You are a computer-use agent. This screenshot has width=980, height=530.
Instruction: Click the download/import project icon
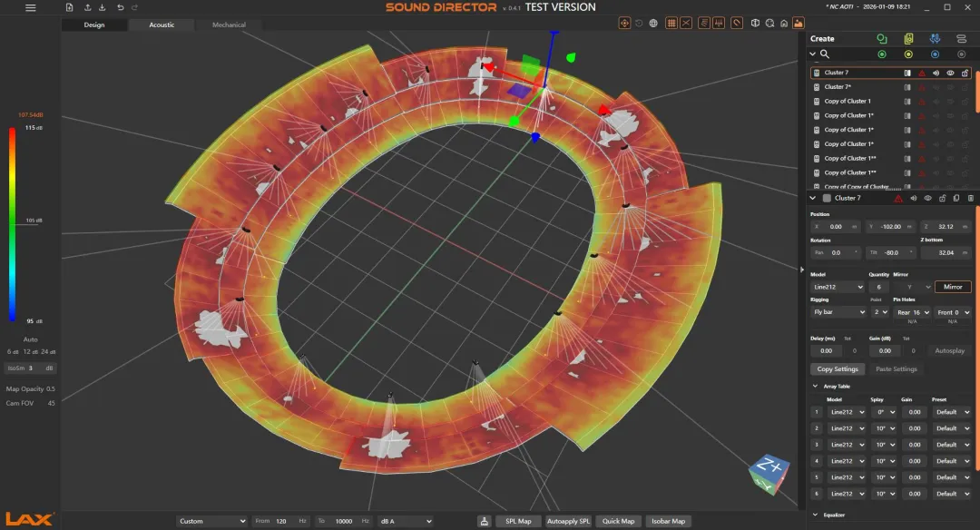[102, 7]
